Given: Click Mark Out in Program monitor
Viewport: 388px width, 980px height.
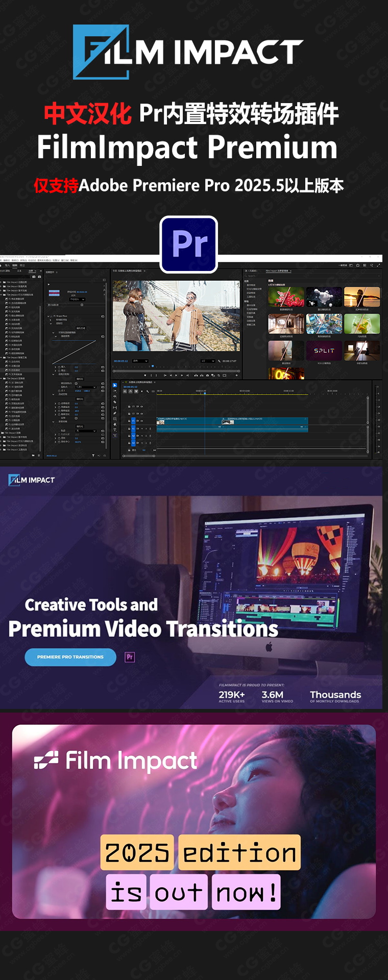Looking at the screenshot, I should tap(156, 375).
